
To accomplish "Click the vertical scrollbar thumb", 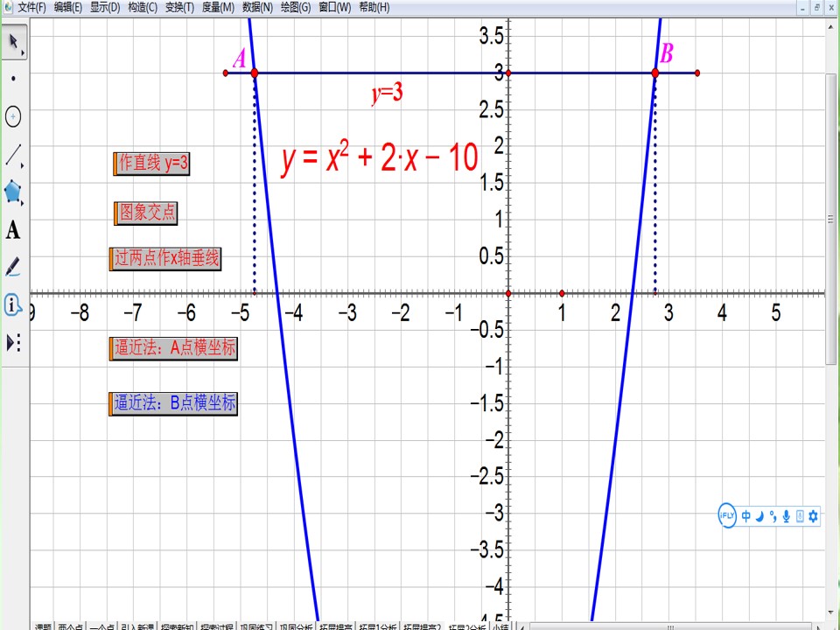I will click(830, 220).
